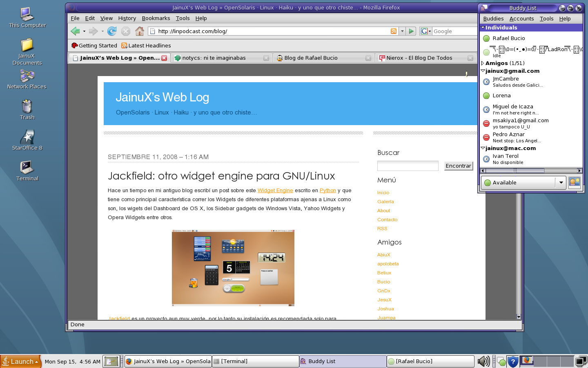The height and width of the screenshot is (368, 588).
Task: Collapse the jainux@gmail.com group
Action: (x=483, y=71)
